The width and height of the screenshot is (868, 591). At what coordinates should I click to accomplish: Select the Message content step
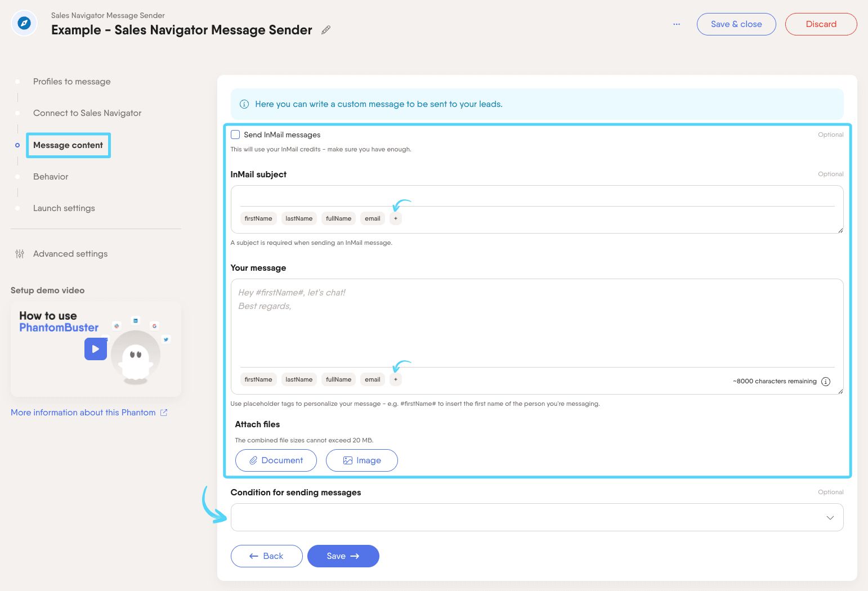pyautogui.click(x=68, y=145)
